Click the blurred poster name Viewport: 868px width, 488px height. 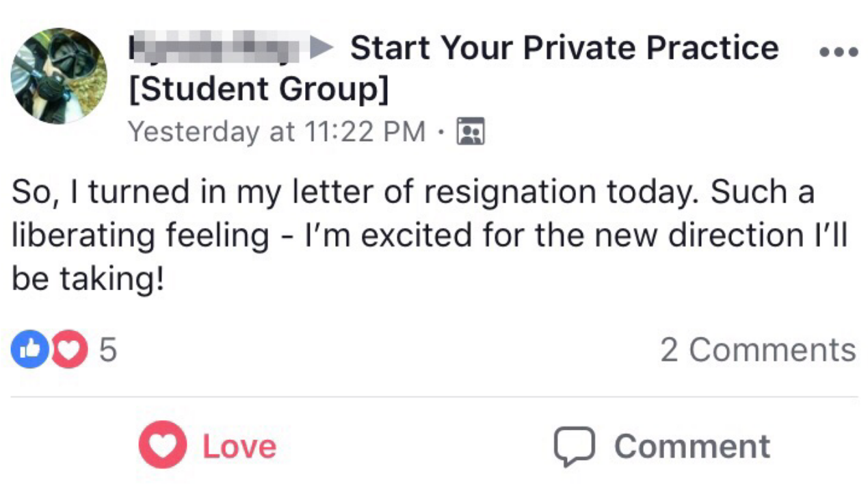click(x=213, y=49)
